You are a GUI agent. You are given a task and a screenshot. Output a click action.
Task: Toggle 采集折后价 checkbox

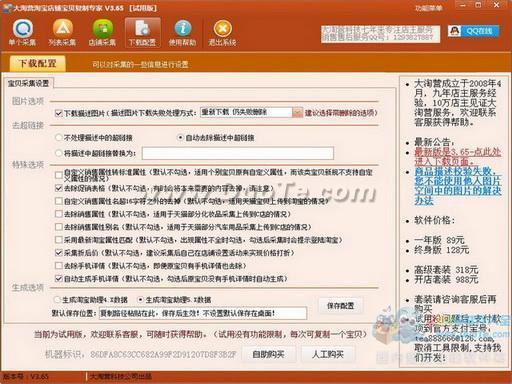point(59,253)
